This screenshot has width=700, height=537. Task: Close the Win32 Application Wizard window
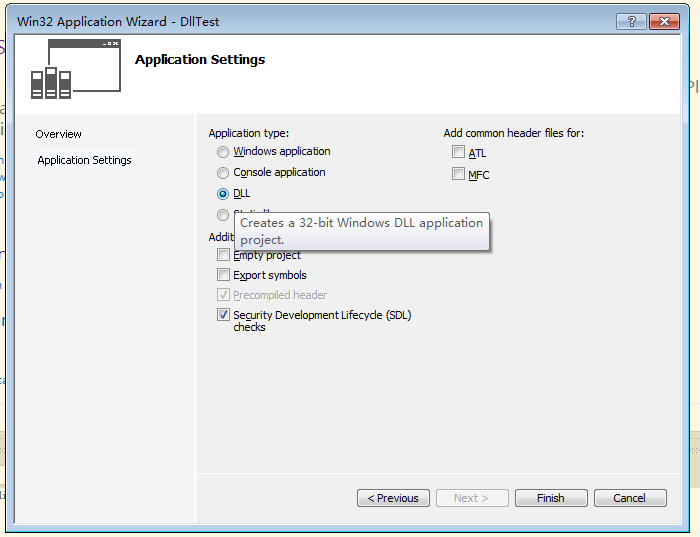[x=664, y=21]
